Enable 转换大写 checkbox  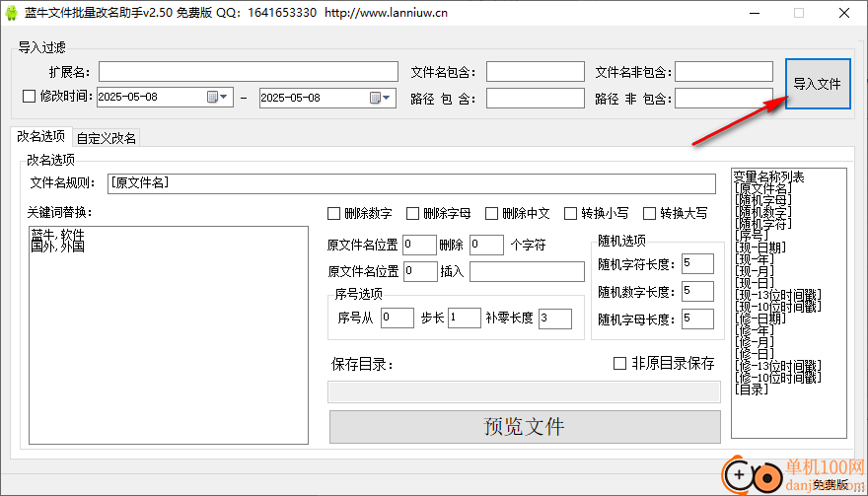649,213
